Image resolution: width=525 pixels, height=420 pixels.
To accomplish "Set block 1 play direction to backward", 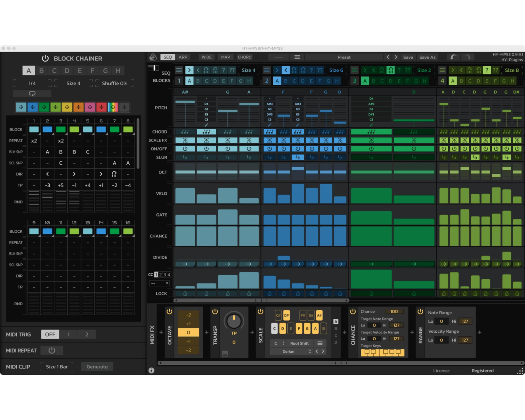I will click(198, 70).
